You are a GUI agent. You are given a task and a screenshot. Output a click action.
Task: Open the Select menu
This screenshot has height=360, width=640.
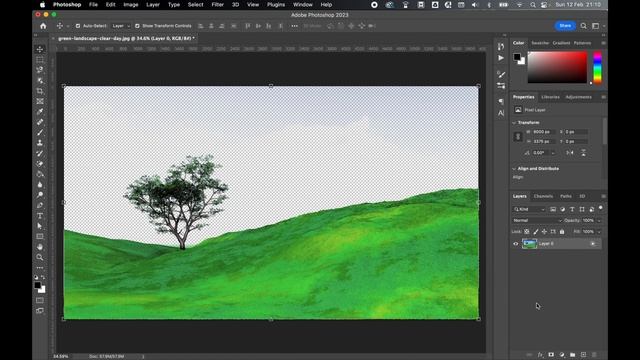click(196, 4)
